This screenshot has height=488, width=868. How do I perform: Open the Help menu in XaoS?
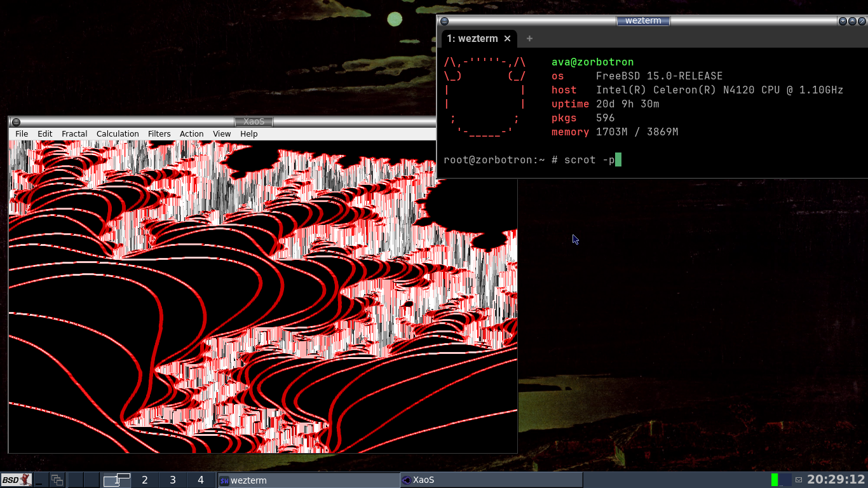click(249, 134)
